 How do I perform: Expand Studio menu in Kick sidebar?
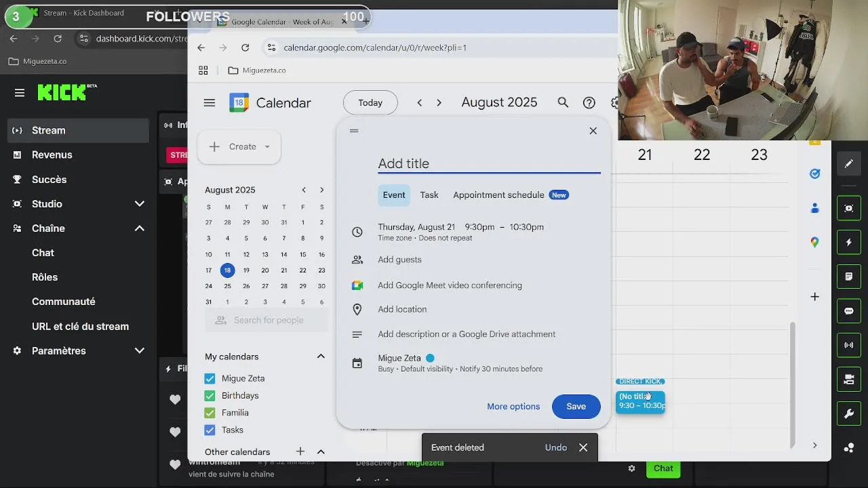pos(140,204)
